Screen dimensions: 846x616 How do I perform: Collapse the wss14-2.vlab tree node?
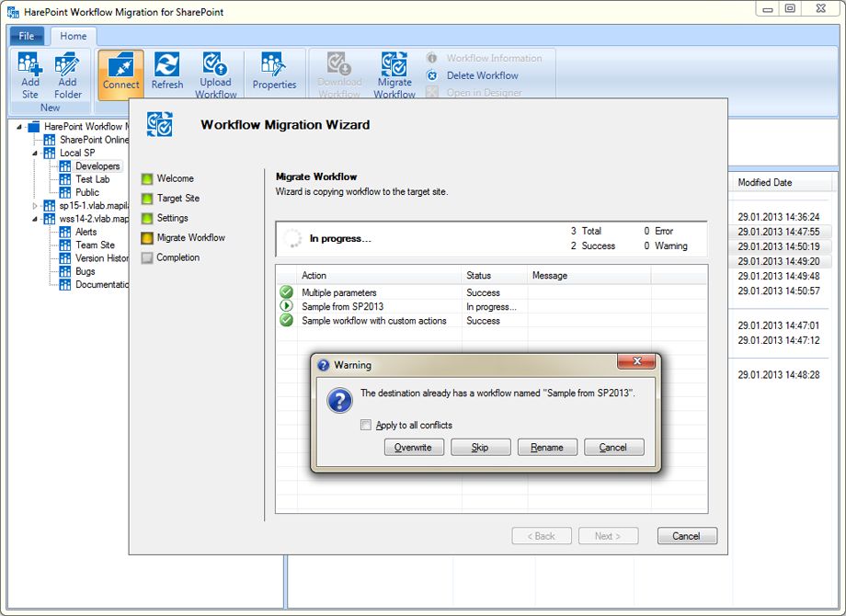pos(35,219)
